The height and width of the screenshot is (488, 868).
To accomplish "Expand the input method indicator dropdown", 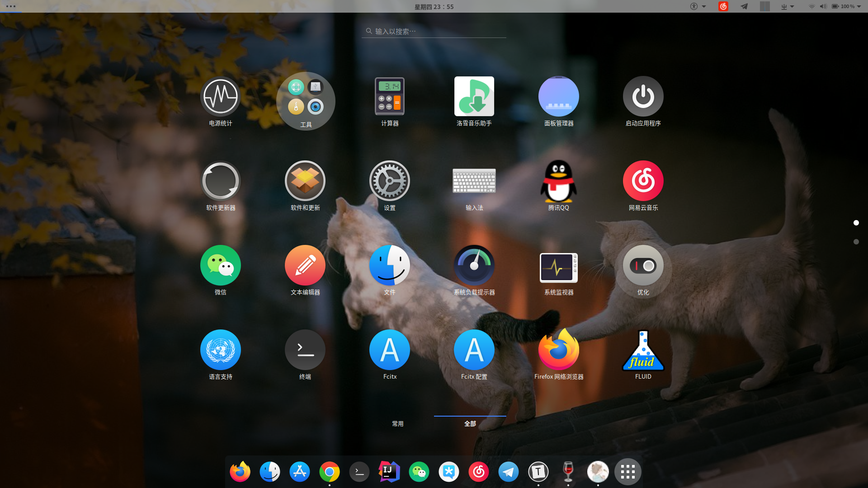I will (x=788, y=6).
